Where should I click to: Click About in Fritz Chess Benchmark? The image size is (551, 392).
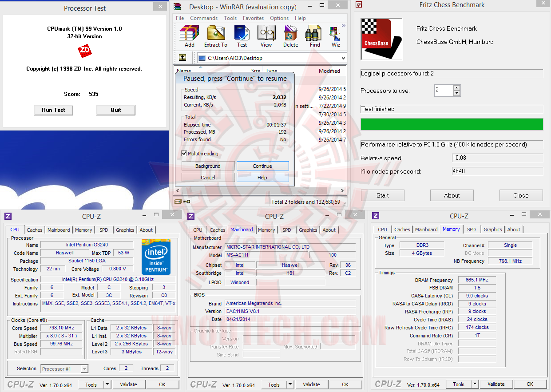(x=452, y=195)
